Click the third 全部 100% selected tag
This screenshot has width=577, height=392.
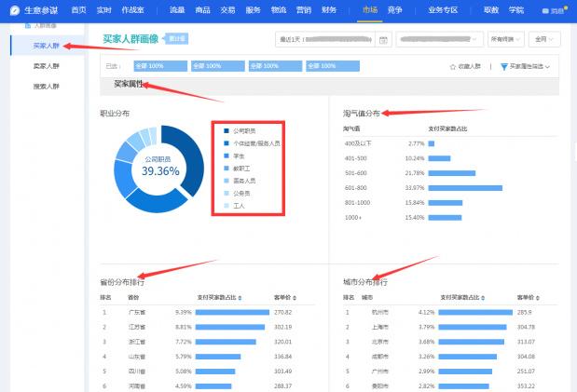(x=275, y=66)
